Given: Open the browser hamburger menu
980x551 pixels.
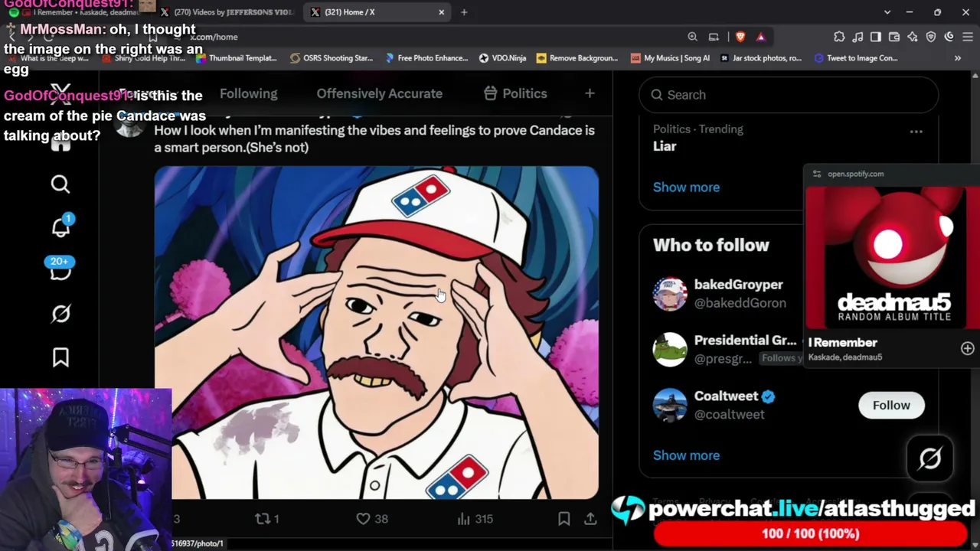Looking at the screenshot, I should click(x=968, y=37).
